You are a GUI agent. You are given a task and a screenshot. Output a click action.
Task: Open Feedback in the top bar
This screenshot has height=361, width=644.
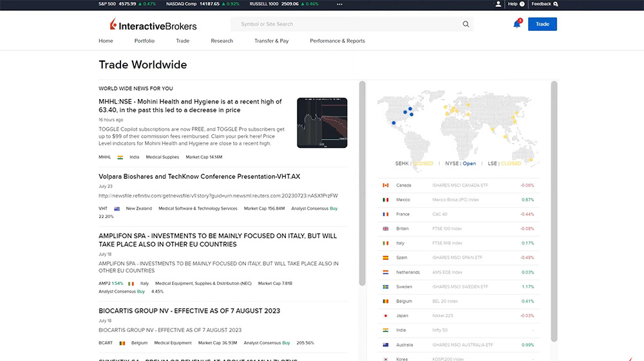[x=544, y=4]
